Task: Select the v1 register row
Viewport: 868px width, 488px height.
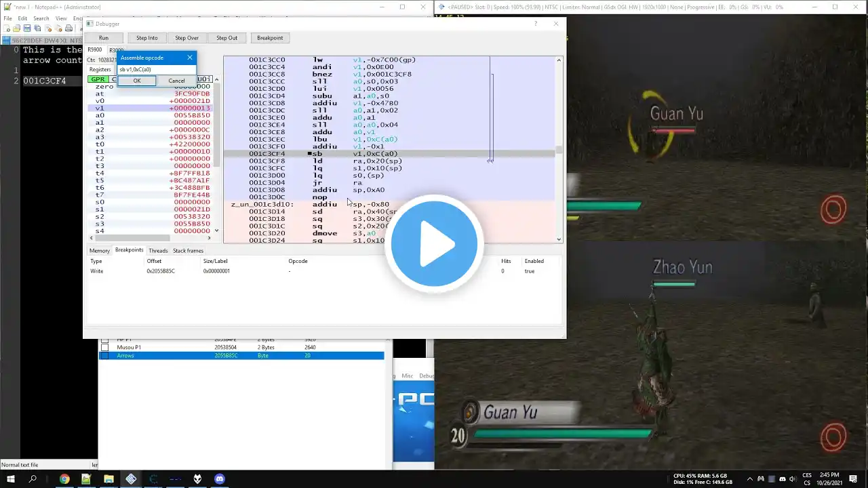Action: pyautogui.click(x=151, y=108)
